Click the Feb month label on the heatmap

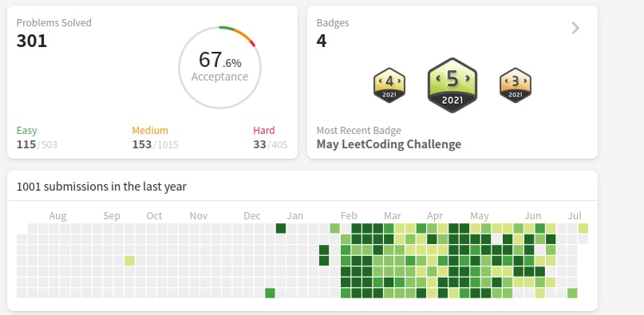(x=349, y=215)
